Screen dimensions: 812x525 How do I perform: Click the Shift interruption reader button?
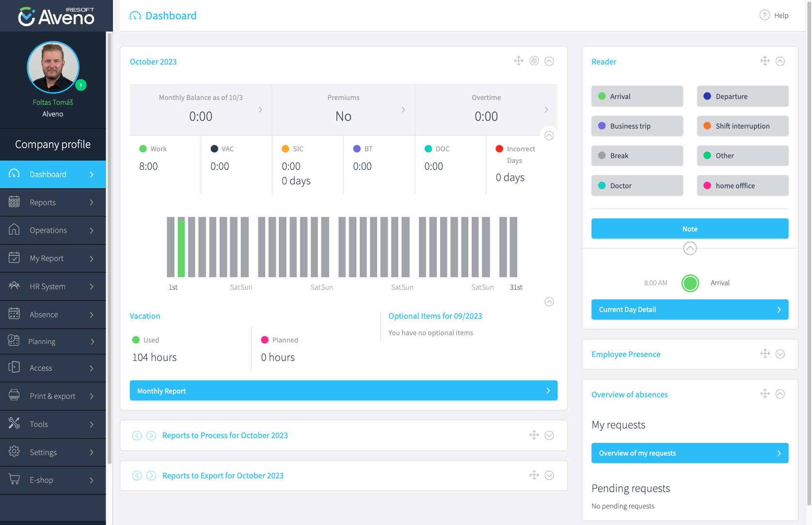743,126
